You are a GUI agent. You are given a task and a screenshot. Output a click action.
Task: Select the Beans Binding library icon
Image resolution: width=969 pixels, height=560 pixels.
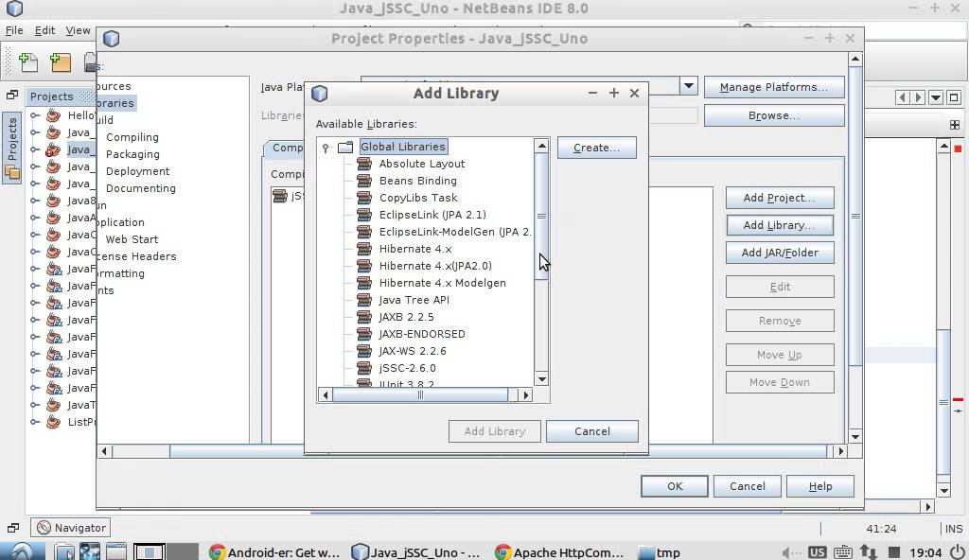(364, 181)
